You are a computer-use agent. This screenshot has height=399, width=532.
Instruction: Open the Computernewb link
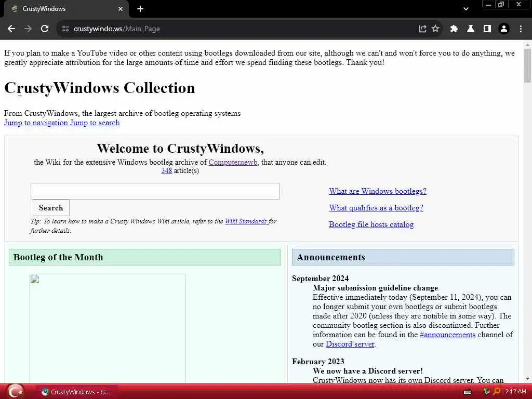233,162
